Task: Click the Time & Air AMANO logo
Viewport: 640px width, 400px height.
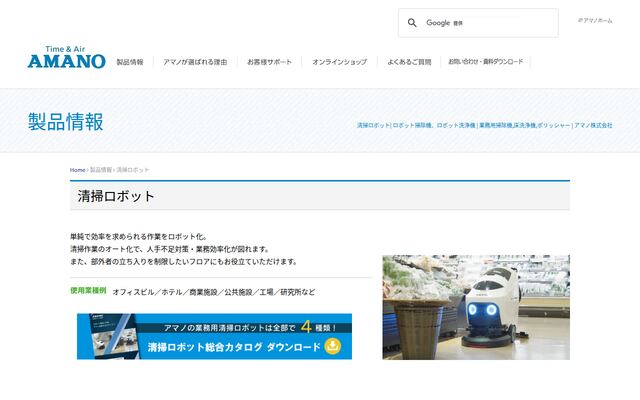Action: [67, 57]
